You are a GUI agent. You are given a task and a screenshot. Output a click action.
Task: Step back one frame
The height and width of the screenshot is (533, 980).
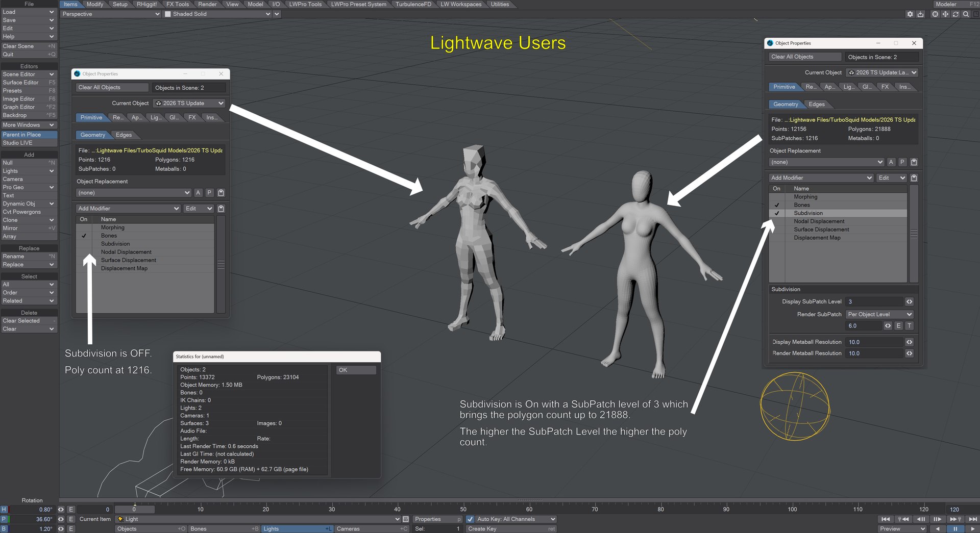(x=921, y=519)
